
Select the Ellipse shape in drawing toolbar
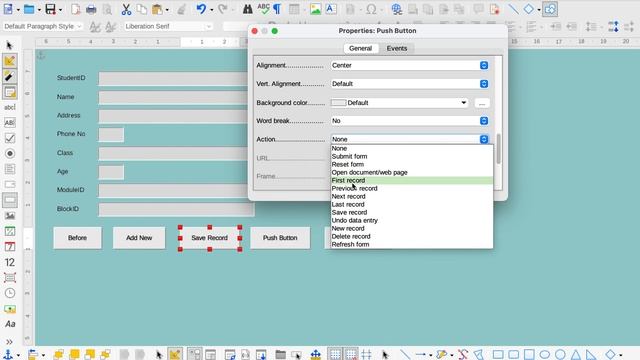click(544, 354)
